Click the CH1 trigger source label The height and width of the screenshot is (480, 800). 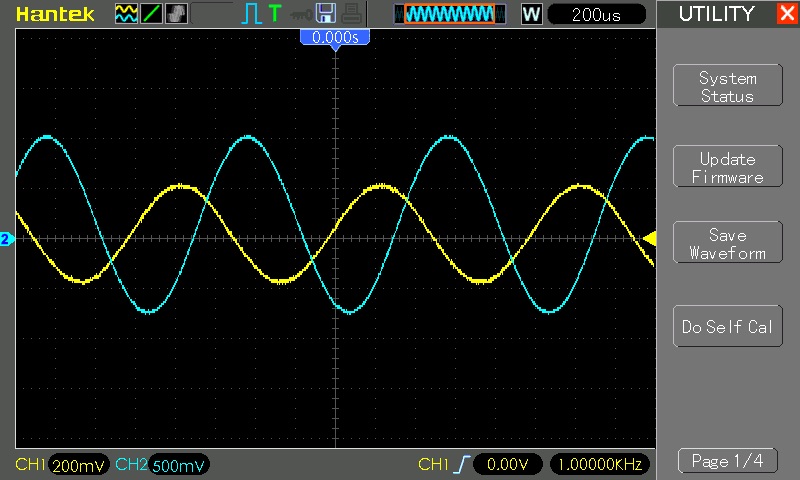pos(433,464)
